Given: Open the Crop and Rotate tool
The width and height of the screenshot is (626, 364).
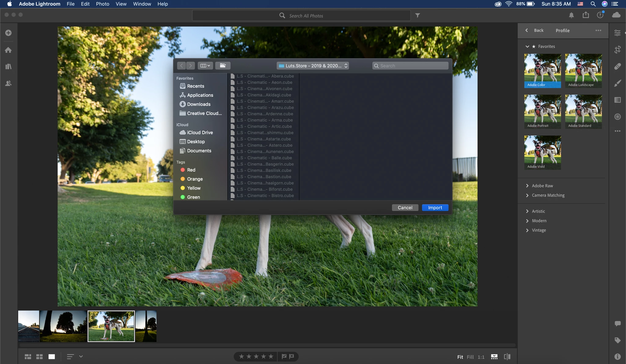Looking at the screenshot, I should point(617,50).
